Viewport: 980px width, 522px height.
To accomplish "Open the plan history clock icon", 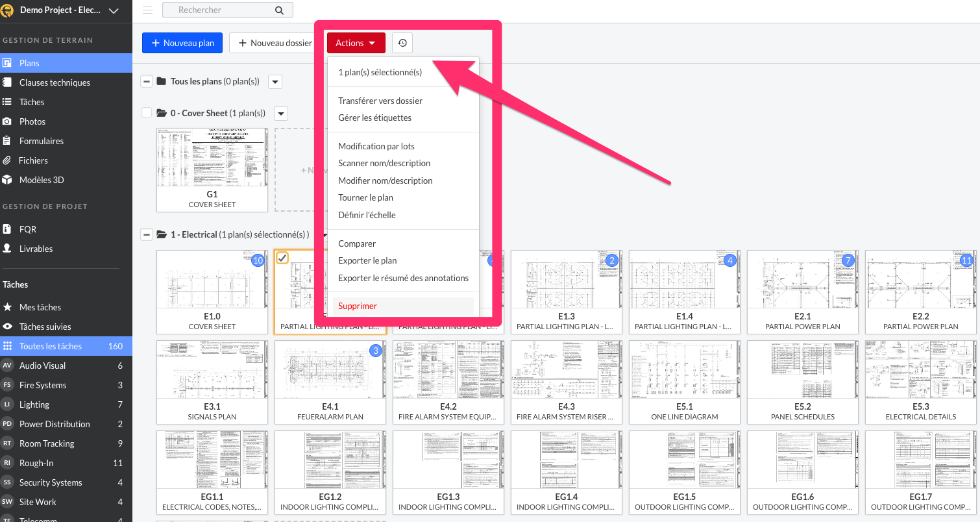I will (x=402, y=43).
